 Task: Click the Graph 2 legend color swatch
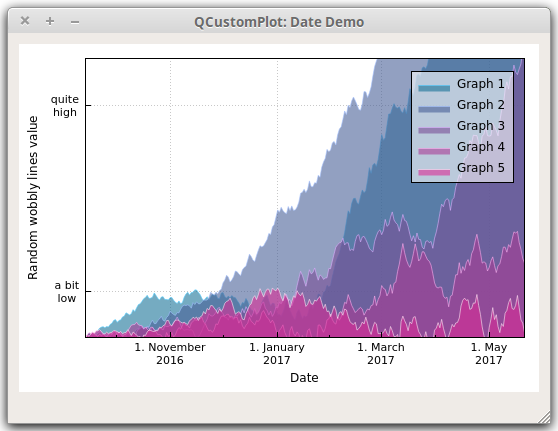[434, 109]
